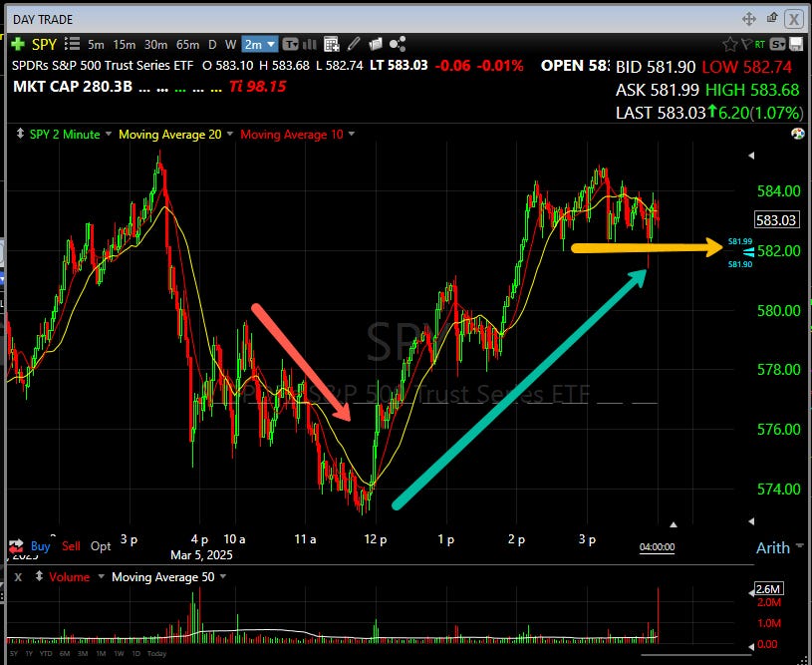Click the Sell button
The image size is (812, 665).
(x=71, y=545)
